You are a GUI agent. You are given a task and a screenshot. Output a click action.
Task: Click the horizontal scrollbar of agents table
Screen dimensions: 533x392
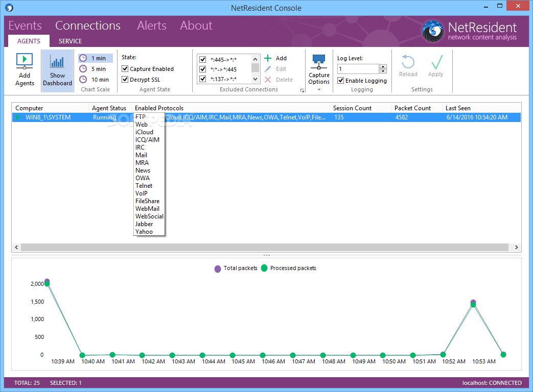(265, 247)
